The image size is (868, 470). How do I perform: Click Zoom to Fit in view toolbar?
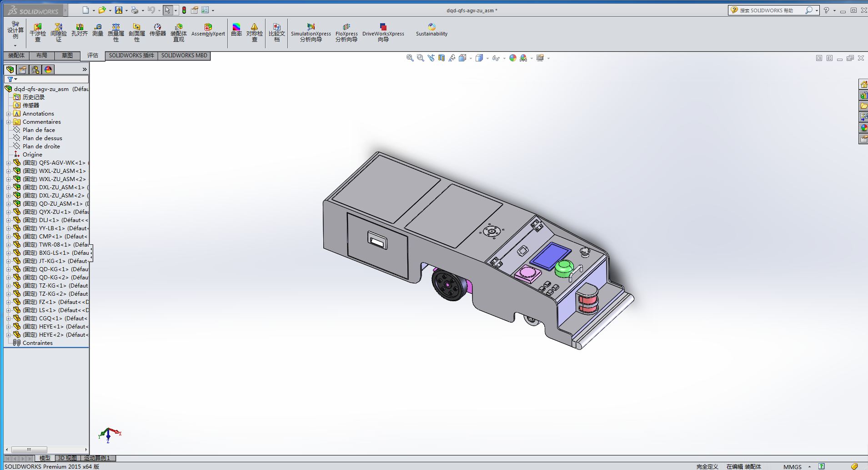tap(410, 58)
